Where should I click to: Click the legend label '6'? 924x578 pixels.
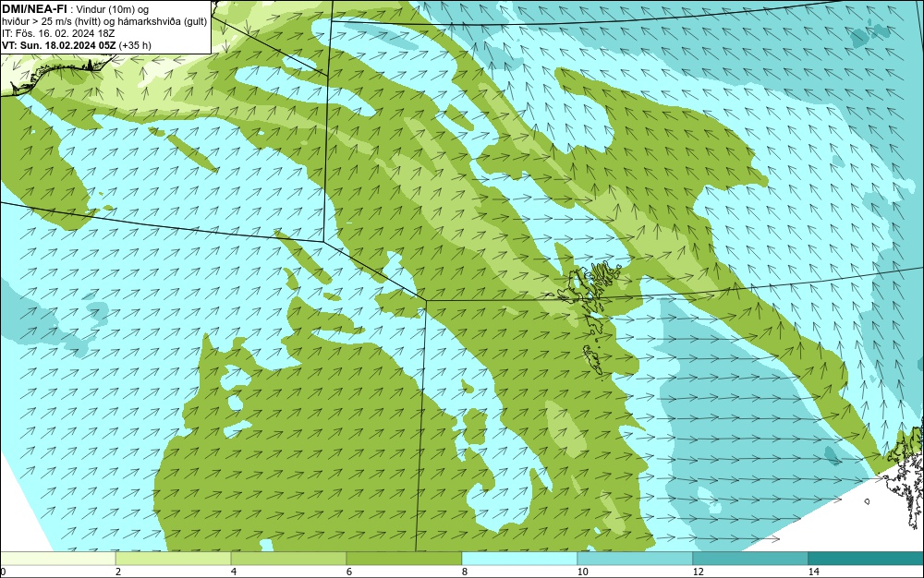[x=349, y=572]
